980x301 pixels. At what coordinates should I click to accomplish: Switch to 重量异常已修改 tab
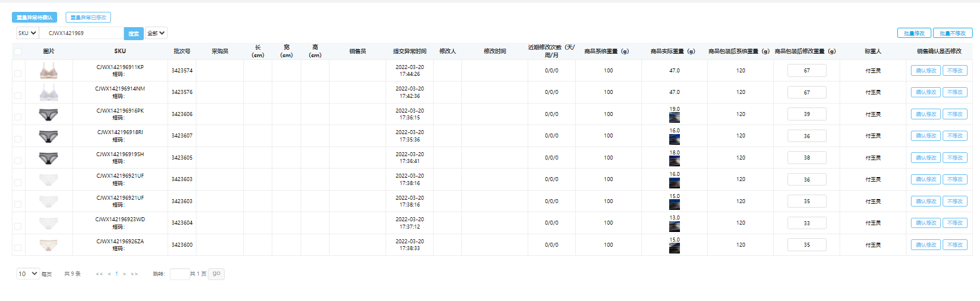coord(88,18)
